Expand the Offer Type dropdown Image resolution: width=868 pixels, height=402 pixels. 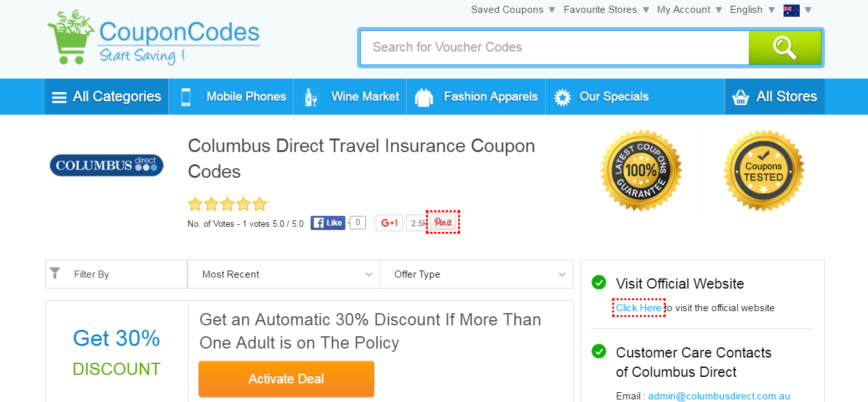(x=476, y=274)
